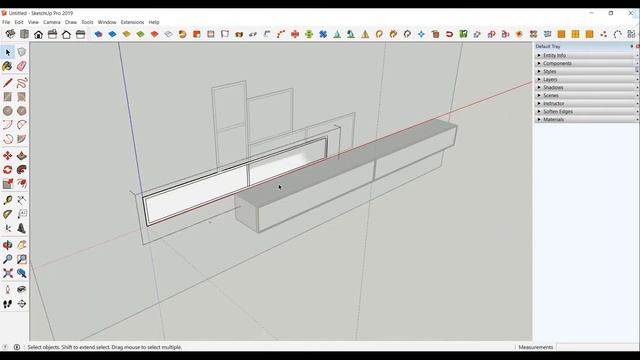Select the Follow Me tool

(22, 169)
